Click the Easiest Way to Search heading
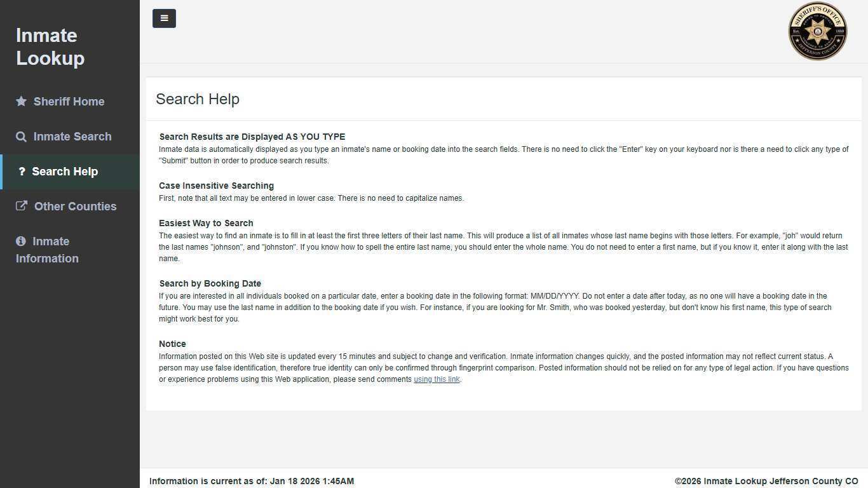The width and height of the screenshot is (868, 488). point(206,223)
